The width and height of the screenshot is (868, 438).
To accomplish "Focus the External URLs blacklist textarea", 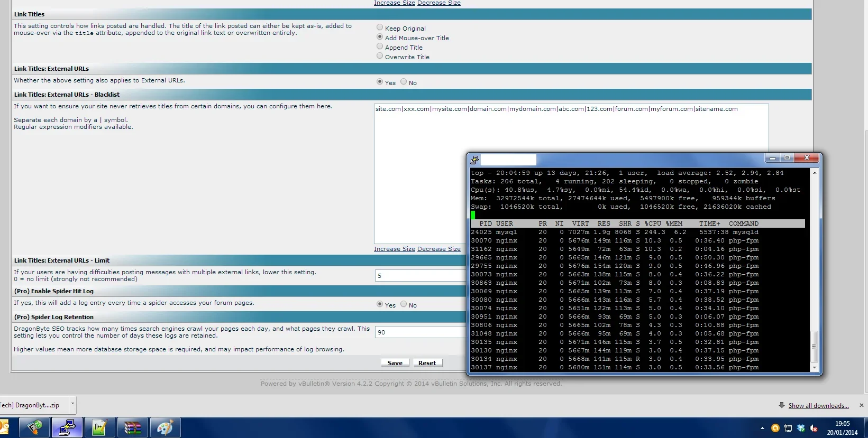I will (571, 173).
